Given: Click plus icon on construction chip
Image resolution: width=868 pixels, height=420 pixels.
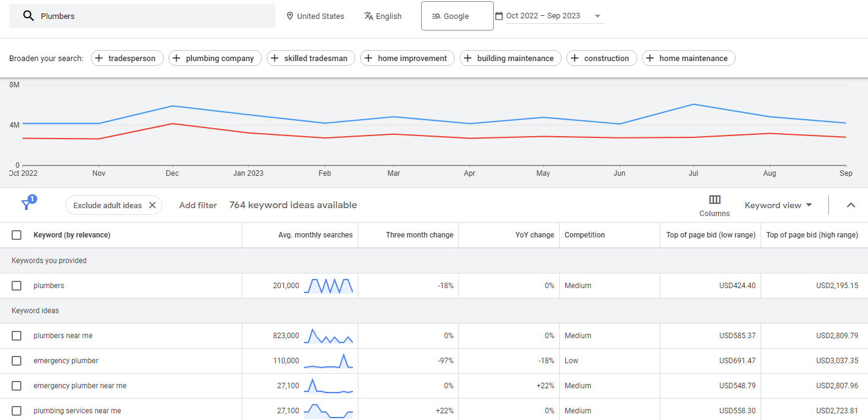Looking at the screenshot, I should pos(575,58).
